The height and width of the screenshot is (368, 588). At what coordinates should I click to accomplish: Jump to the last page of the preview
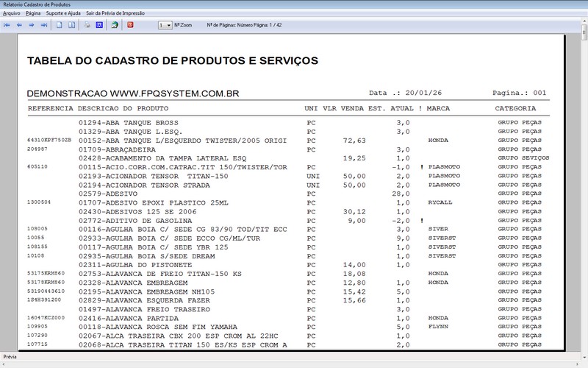tap(44, 25)
